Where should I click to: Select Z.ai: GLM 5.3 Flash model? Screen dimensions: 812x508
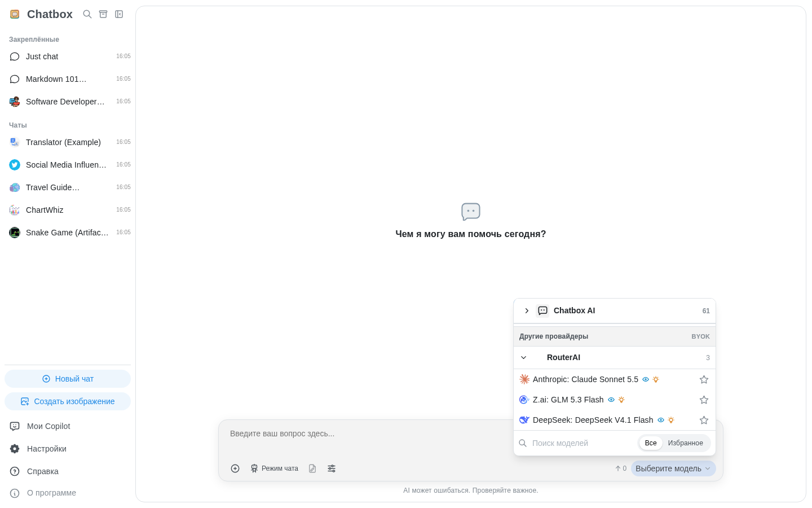615,400
